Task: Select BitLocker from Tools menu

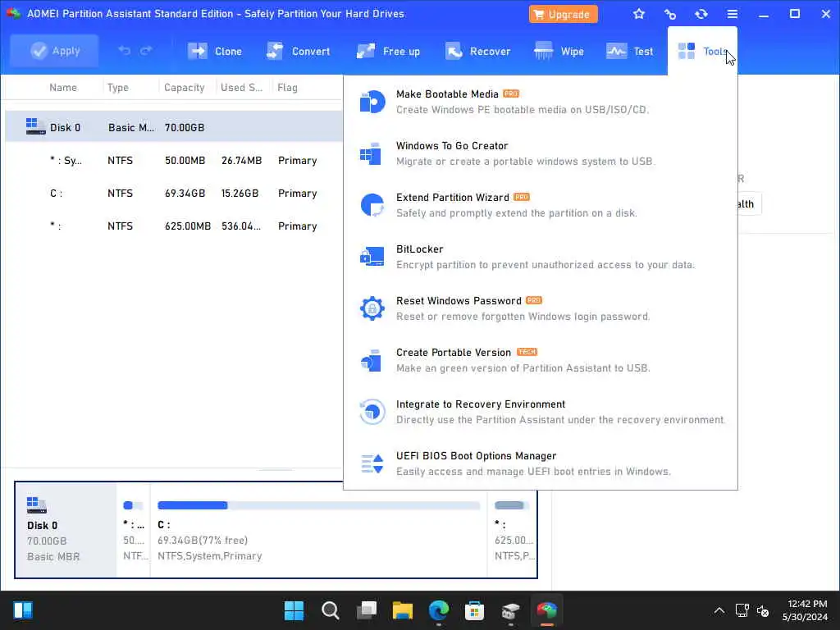Action: 540,257
